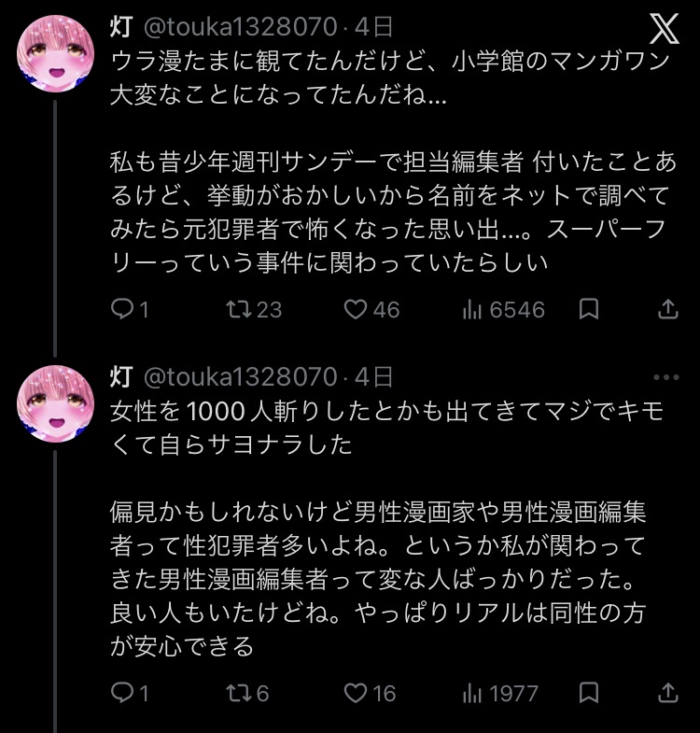Open the first tweet's profile avatar

point(55,54)
